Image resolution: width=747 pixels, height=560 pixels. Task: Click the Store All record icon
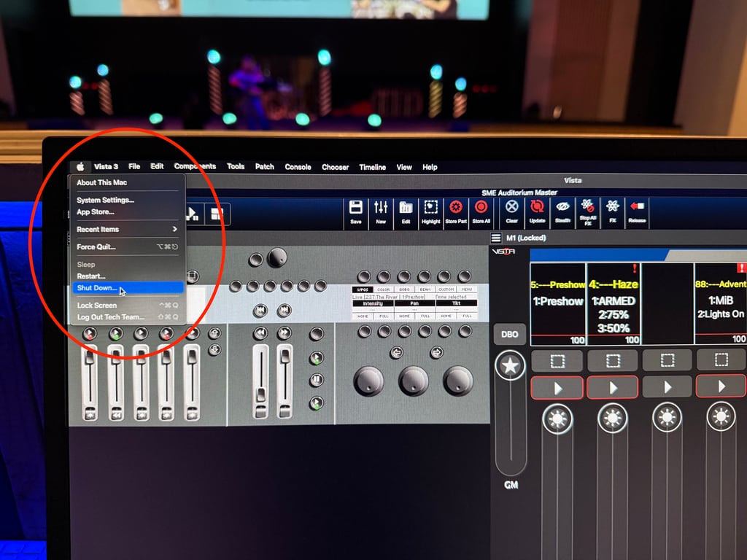point(481,213)
